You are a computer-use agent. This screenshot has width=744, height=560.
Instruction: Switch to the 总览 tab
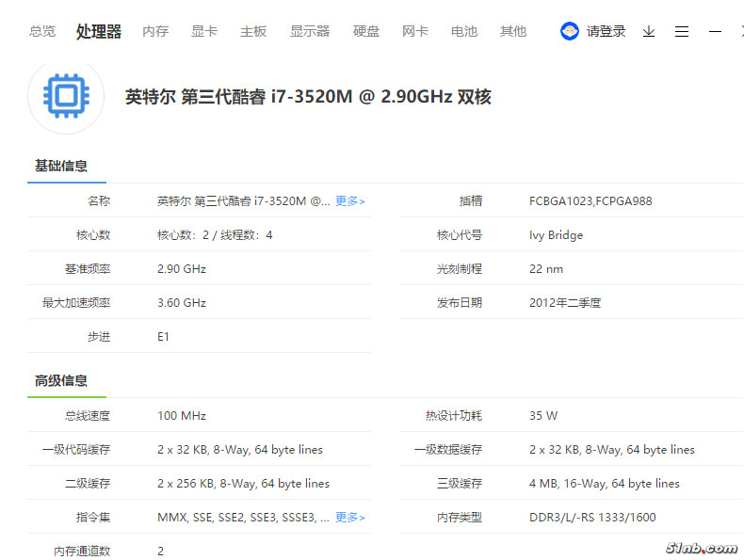[x=42, y=31]
